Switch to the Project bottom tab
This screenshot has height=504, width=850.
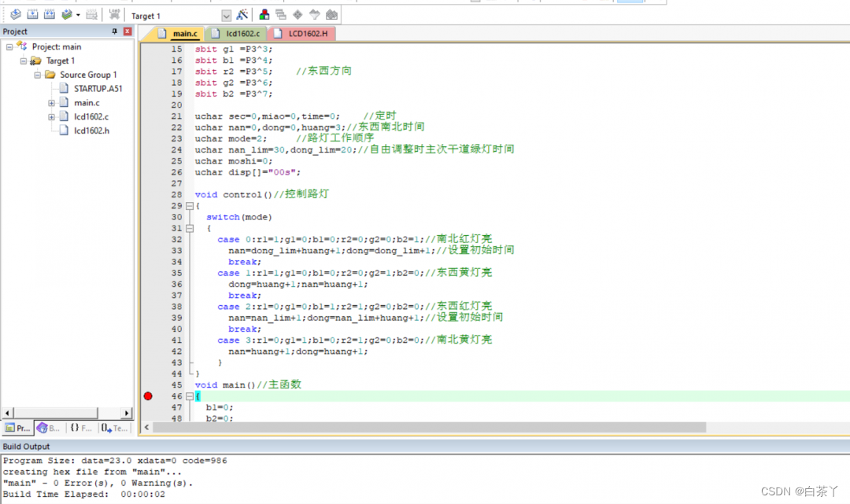click(x=17, y=429)
